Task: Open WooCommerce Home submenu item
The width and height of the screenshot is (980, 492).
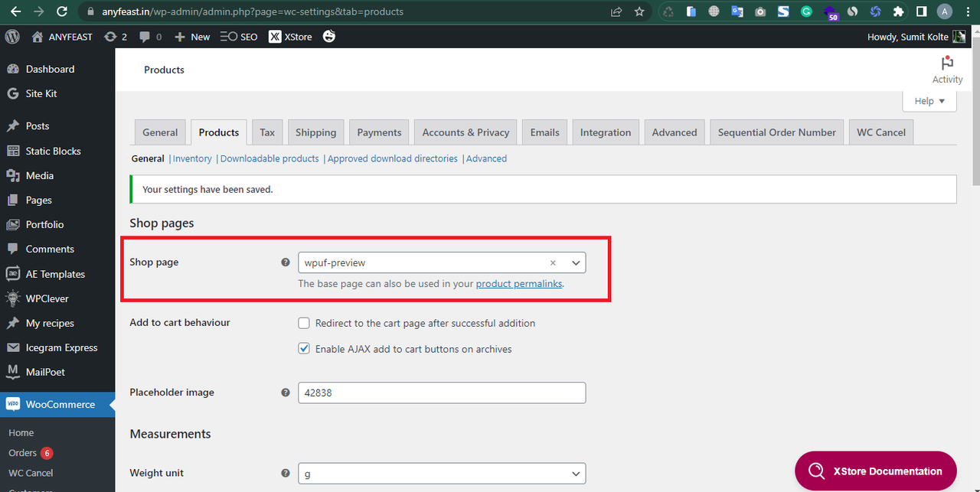Action: point(21,432)
